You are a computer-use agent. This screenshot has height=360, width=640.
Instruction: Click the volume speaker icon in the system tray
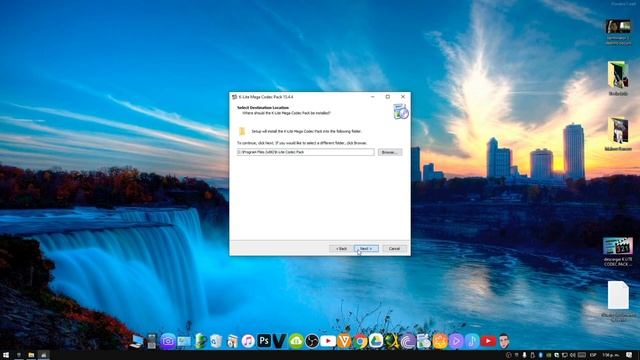pyautogui.click(x=573, y=355)
